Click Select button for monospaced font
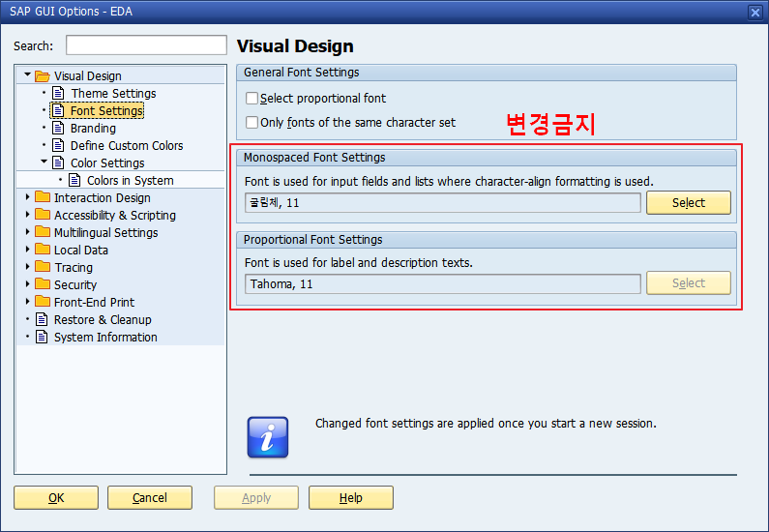769x532 pixels. tap(689, 202)
